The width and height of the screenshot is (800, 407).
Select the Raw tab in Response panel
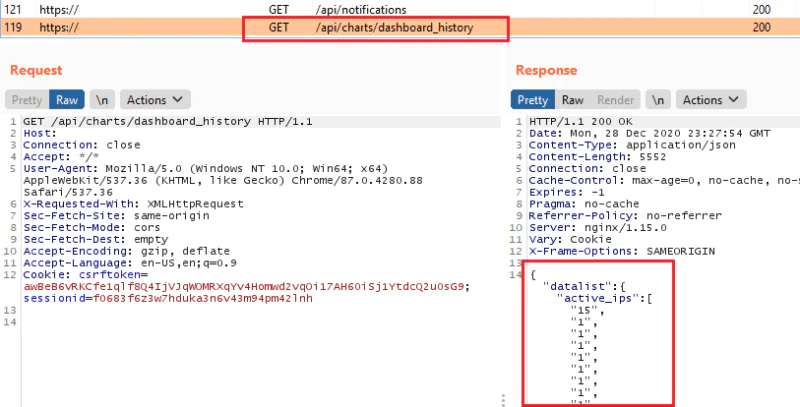pyautogui.click(x=572, y=100)
